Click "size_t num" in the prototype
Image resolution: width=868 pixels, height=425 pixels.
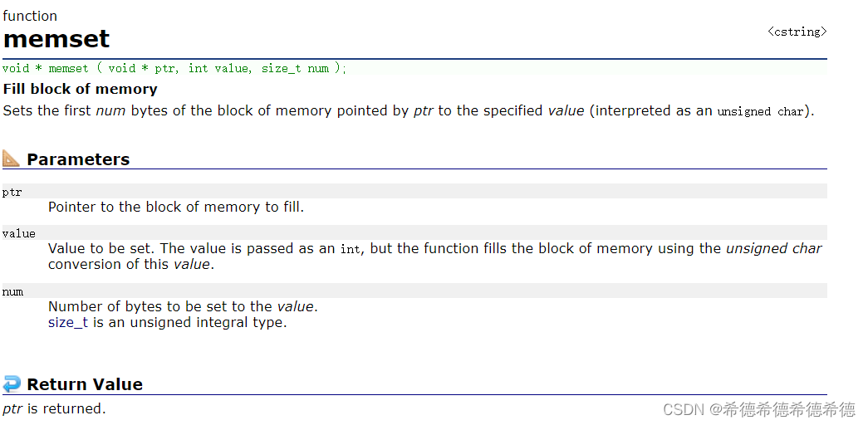point(295,68)
